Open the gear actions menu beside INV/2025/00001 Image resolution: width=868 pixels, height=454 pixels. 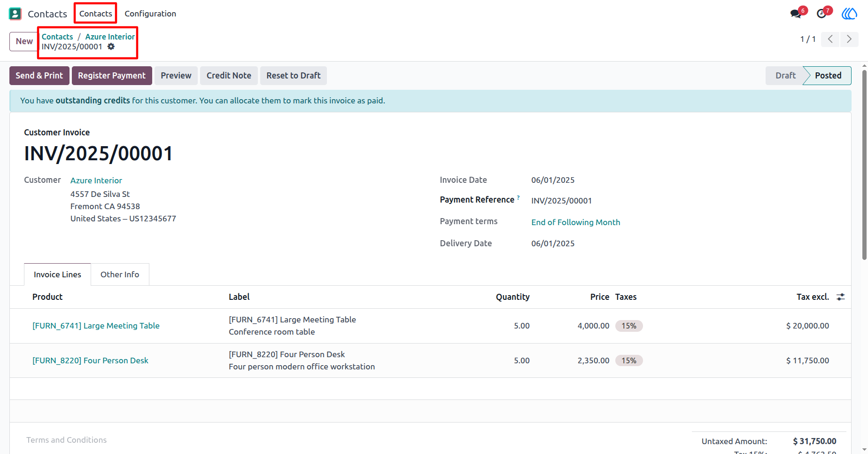pyautogui.click(x=111, y=47)
